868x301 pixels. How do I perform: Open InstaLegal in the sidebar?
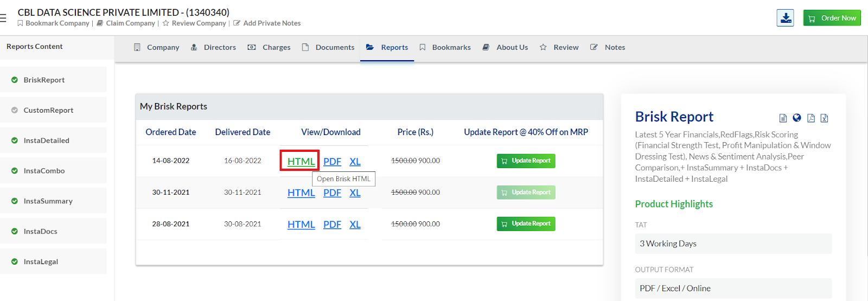(53, 261)
